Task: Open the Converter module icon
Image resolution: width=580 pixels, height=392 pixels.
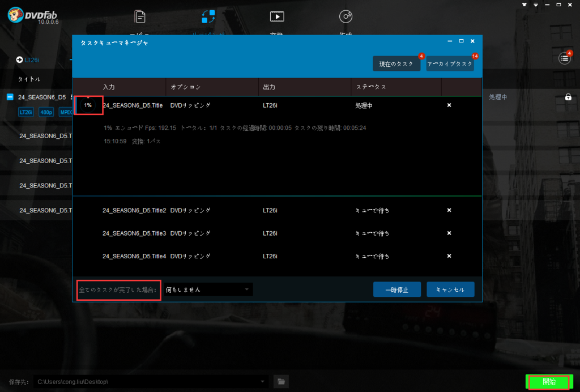Action: coord(277,16)
